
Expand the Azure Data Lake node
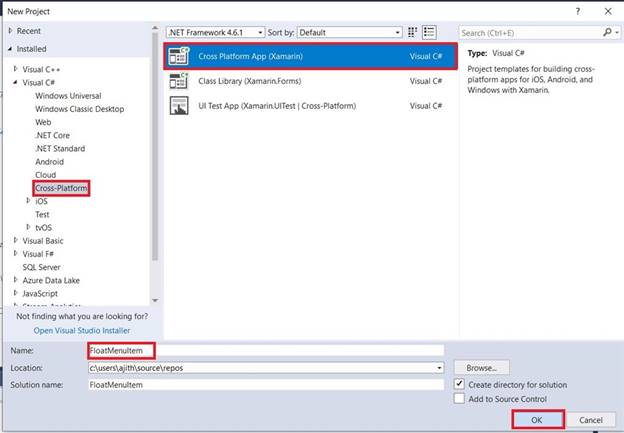pyautogui.click(x=16, y=280)
